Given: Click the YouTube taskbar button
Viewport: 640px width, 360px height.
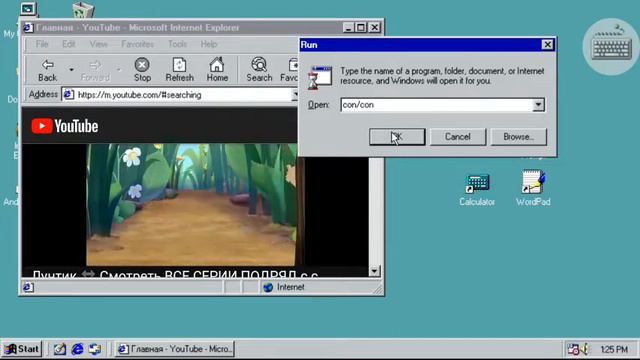Looking at the screenshot, I should coord(176,349).
